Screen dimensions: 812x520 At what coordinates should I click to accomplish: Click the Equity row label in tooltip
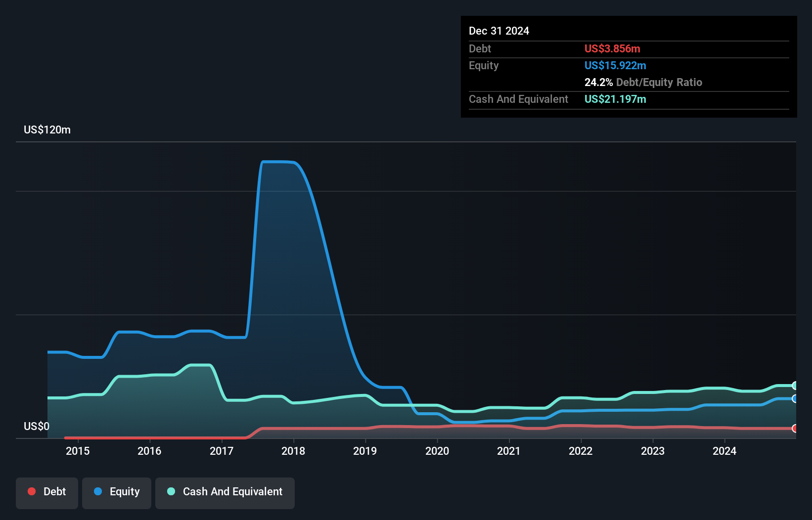tap(484, 66)
